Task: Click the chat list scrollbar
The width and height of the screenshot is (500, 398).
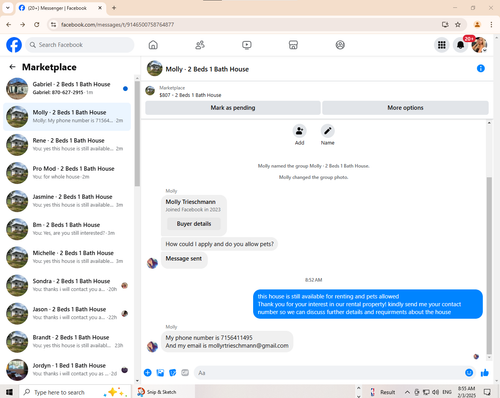Action: click(137, 133)
